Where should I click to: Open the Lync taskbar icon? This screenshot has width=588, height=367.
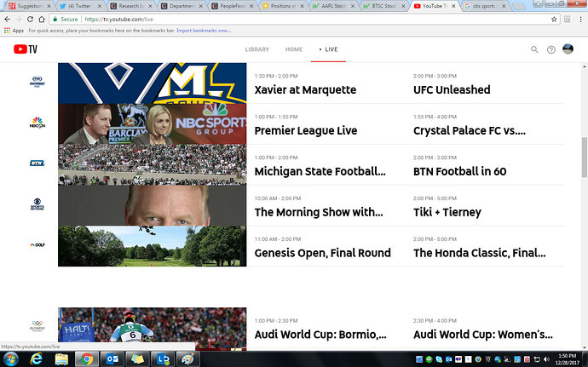[163, 359]
